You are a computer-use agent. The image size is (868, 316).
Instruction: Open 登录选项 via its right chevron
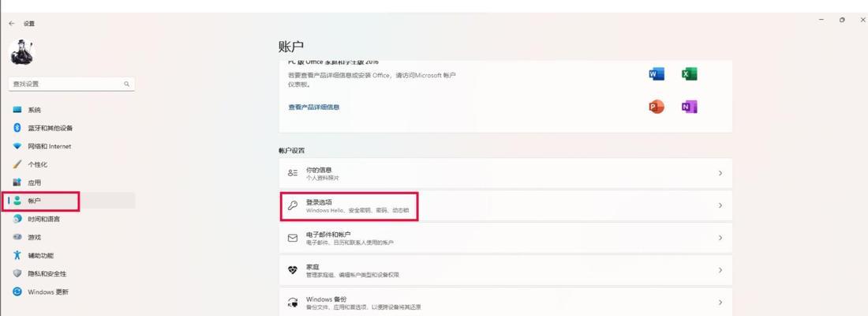click(720, 205)
